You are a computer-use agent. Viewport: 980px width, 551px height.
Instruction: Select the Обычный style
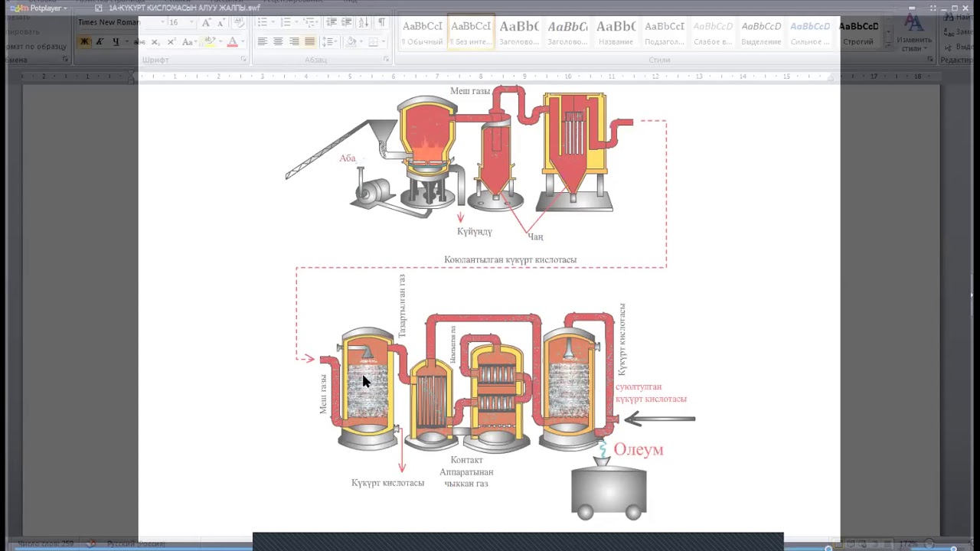click(x=422, y=33)
